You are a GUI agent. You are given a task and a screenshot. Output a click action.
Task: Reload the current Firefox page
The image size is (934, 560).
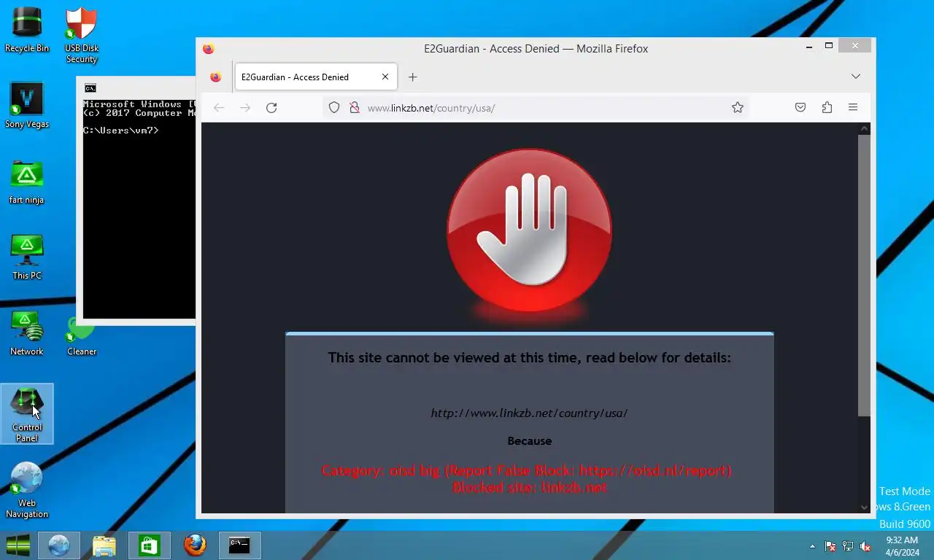tap(271, 108)
